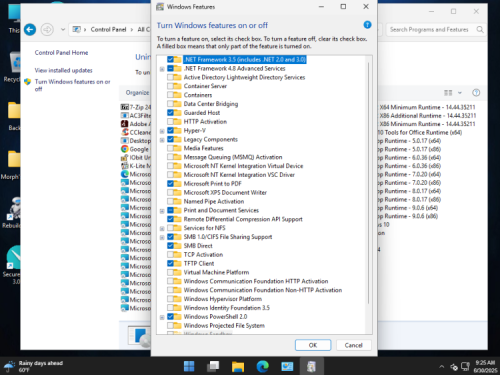500x375 pixels.
Task: Click the blue help icon in Windows Features
Action: [367, 25]
